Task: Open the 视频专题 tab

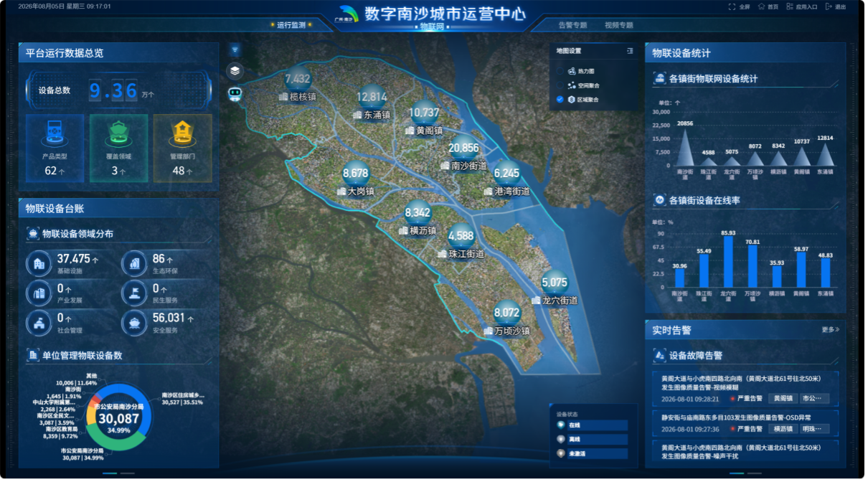Action: pyautogui.click(x=619, y=25)
